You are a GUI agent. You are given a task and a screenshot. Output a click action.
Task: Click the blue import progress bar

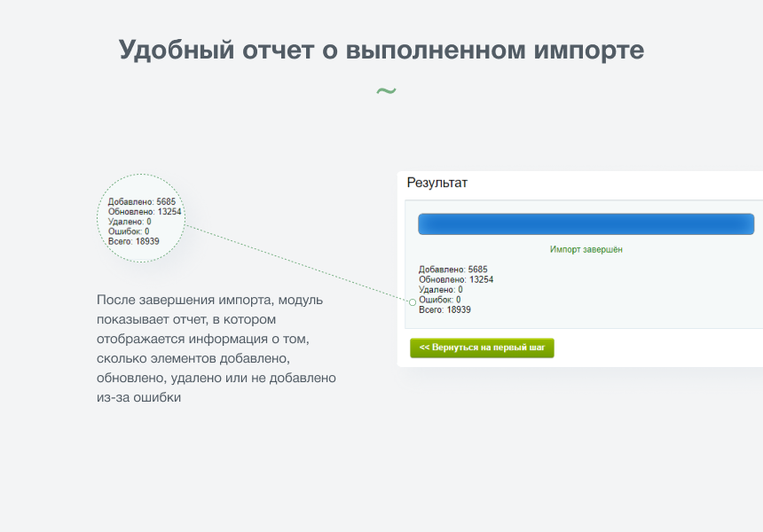tap(586, 224)
